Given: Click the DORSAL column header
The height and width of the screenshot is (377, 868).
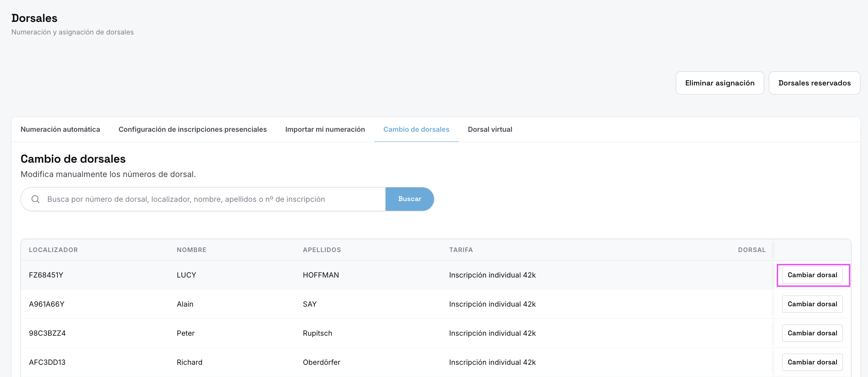Looking at the screenshot, I should point(752,250).
